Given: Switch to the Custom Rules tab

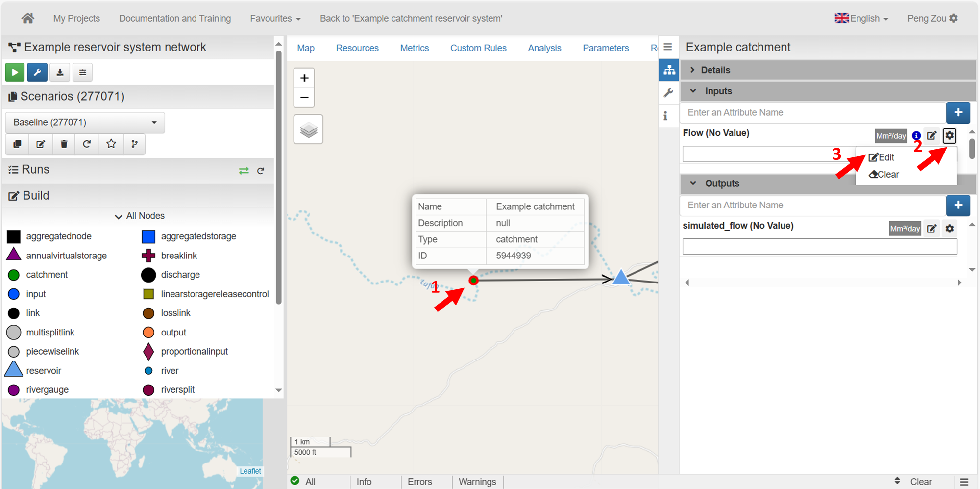Looking at the screenshot, I should (478, 48).
